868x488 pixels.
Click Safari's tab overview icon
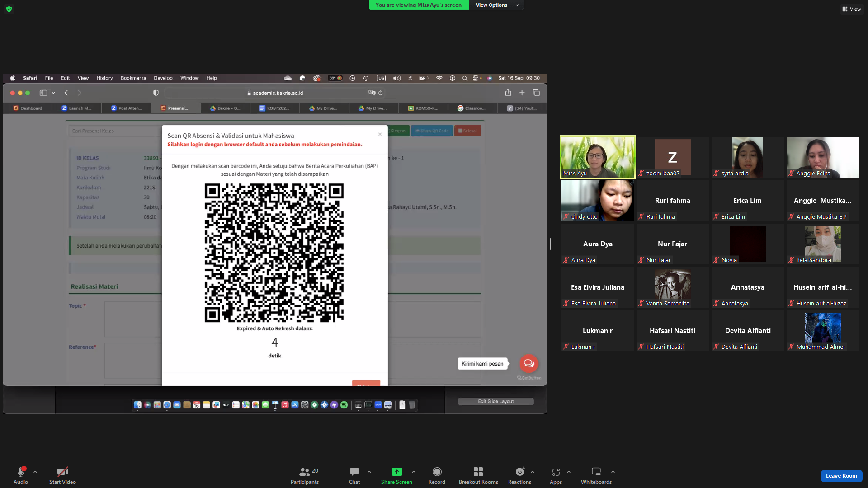click(537, 93)
